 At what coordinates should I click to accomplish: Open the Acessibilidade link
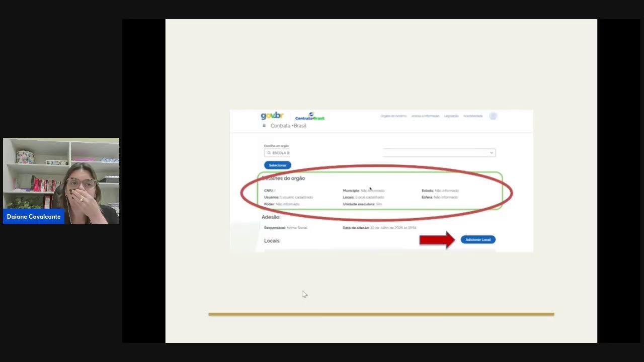(473, 116)
